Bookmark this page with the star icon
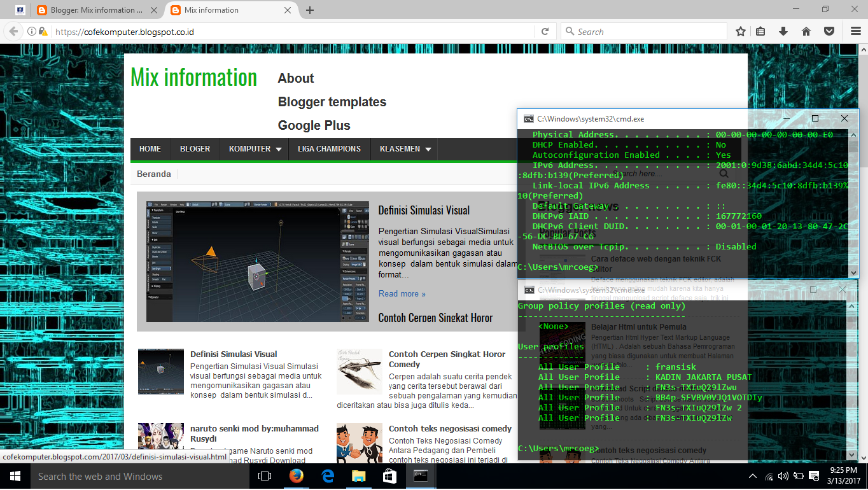 pos(741,31)
